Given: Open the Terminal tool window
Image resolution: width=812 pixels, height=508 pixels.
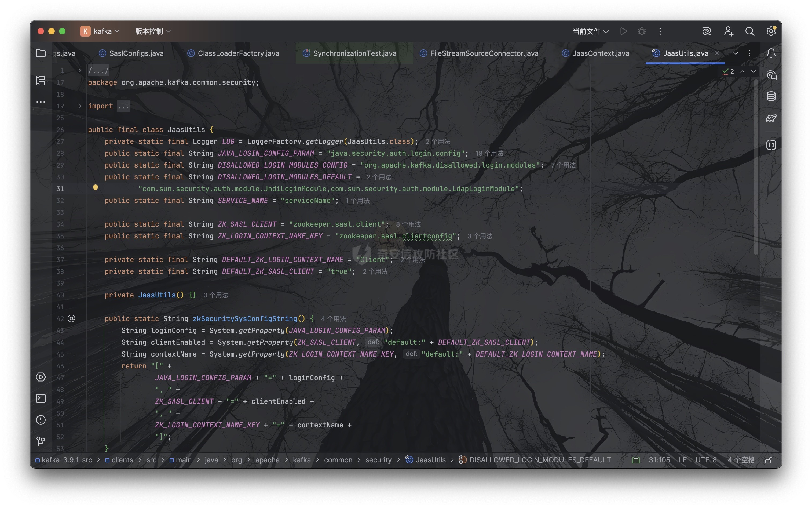Looking at the screenshot, I should point(41,398).
